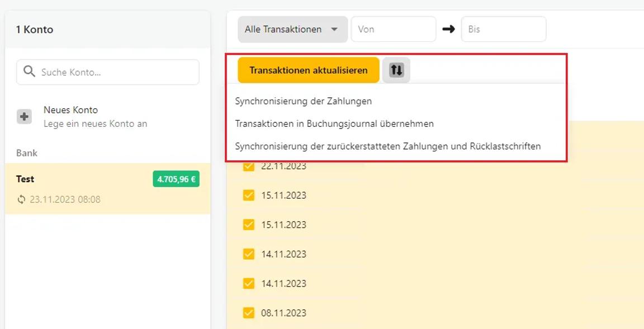The image size is (644, 329).
Task: Open the Alle Transaktionen filter dropdown
Action: 292,29
